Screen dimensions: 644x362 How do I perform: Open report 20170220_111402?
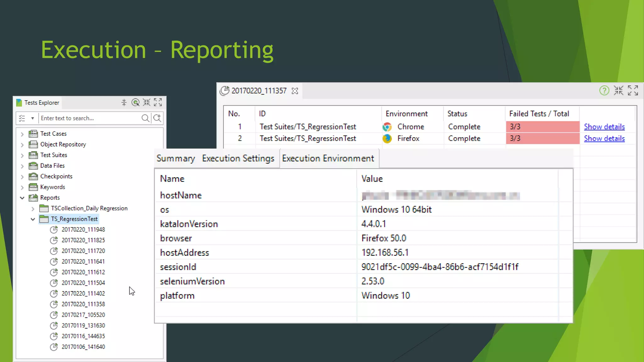(83, 294)
